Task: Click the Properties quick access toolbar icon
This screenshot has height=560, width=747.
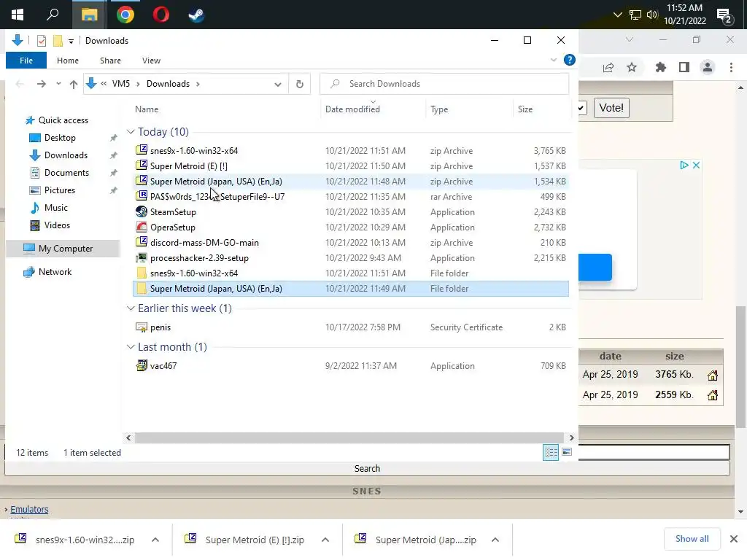Action: pyautogui.click(x=42, y=41)
